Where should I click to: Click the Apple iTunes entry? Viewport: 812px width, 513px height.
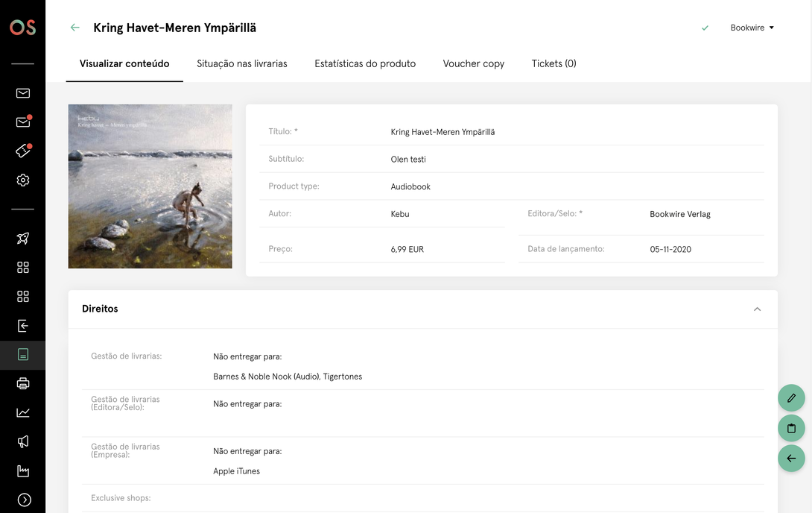click(x=237, y=471)
